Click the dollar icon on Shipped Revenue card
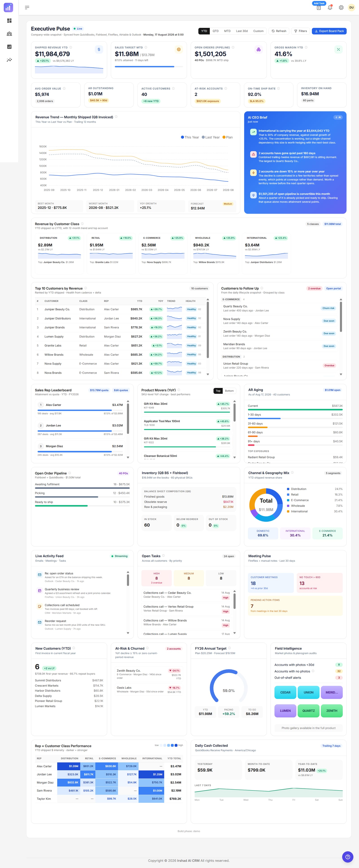The image size is (359, 868). coord(99,50)
